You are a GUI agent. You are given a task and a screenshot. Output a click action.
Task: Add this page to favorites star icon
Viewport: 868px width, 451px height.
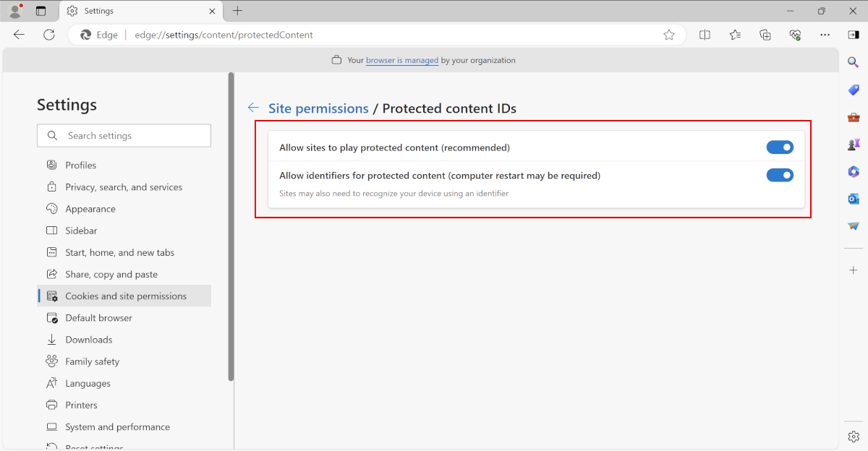click(669, 35)
